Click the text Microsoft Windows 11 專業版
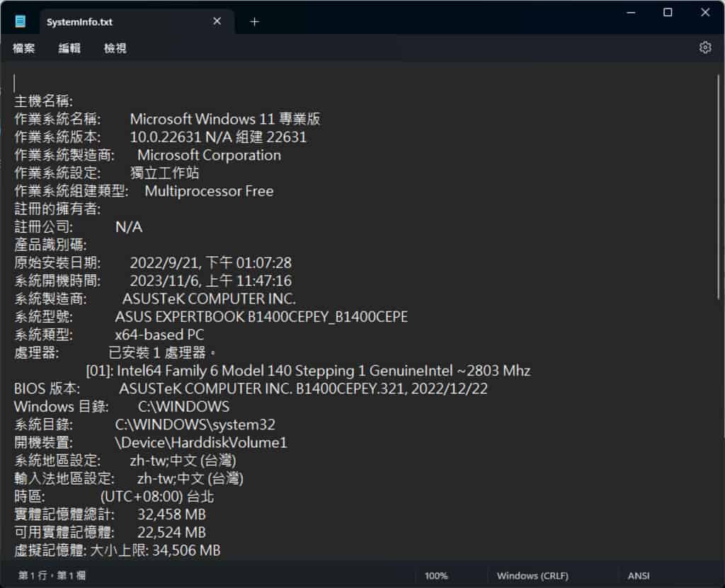Viewport: 725px width, 588px height. 225,120
